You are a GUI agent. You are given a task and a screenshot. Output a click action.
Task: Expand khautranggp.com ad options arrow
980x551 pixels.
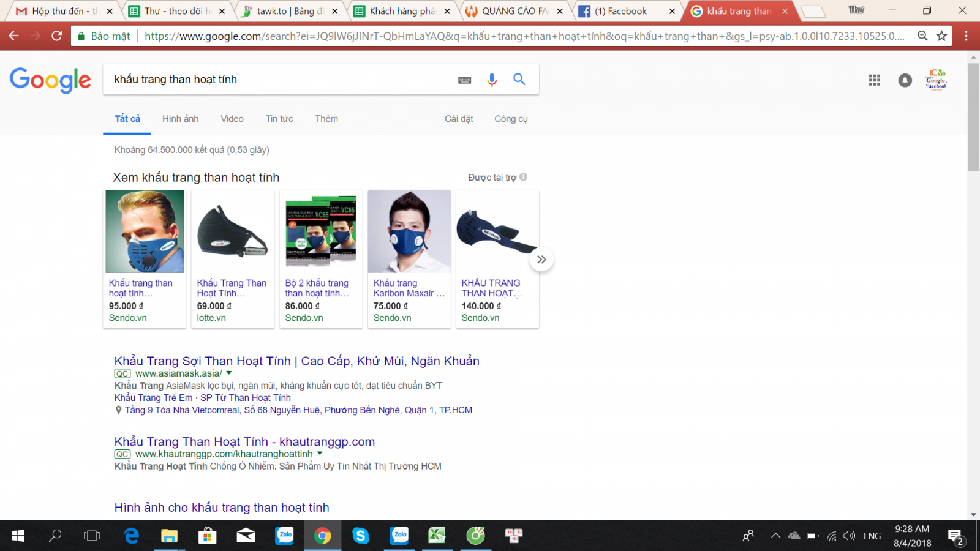(320, 454)
